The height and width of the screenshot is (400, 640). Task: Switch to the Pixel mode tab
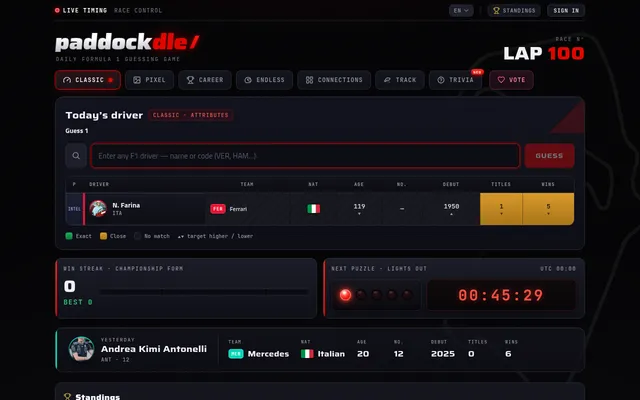click(x=149, y=80)
